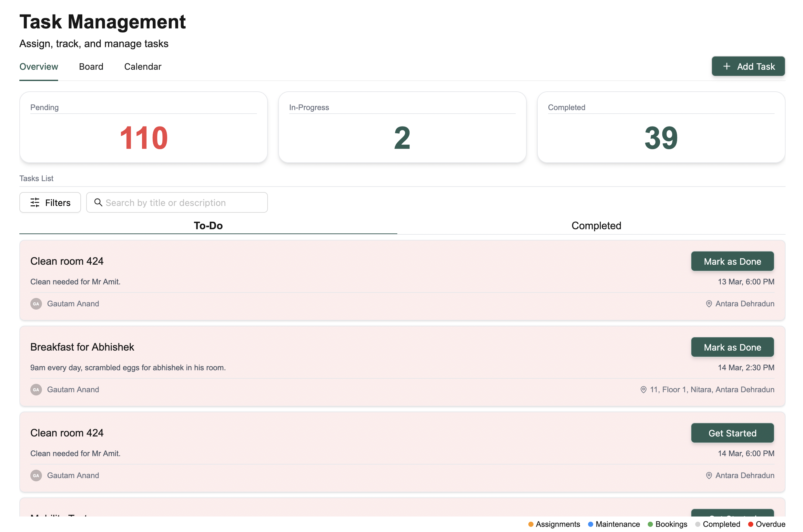
Task: Select the Overview tab
Action: click(39, 66)
